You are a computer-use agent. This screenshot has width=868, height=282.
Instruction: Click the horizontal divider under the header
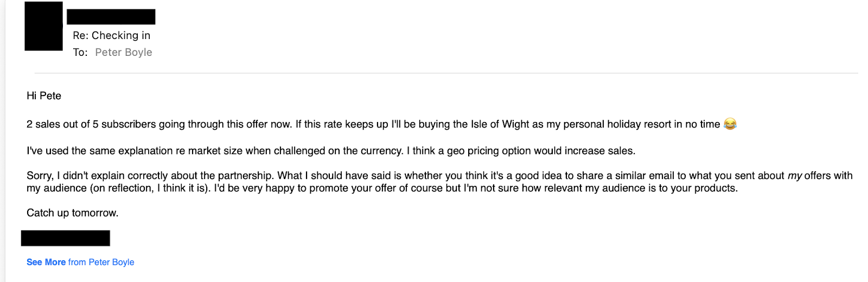click(445, 73)
